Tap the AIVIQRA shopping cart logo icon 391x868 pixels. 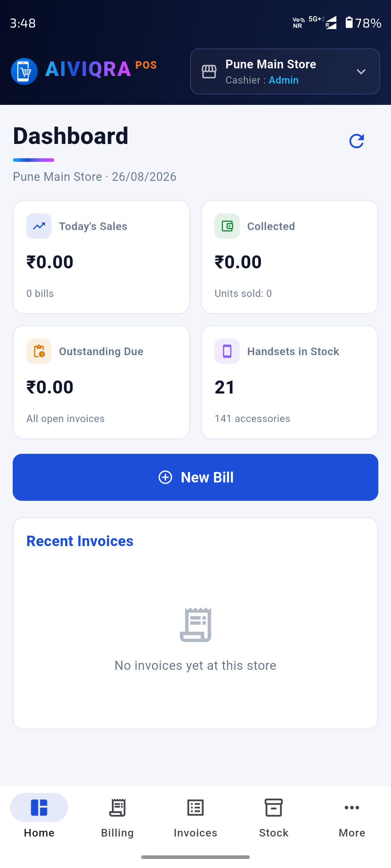(24, 71)
